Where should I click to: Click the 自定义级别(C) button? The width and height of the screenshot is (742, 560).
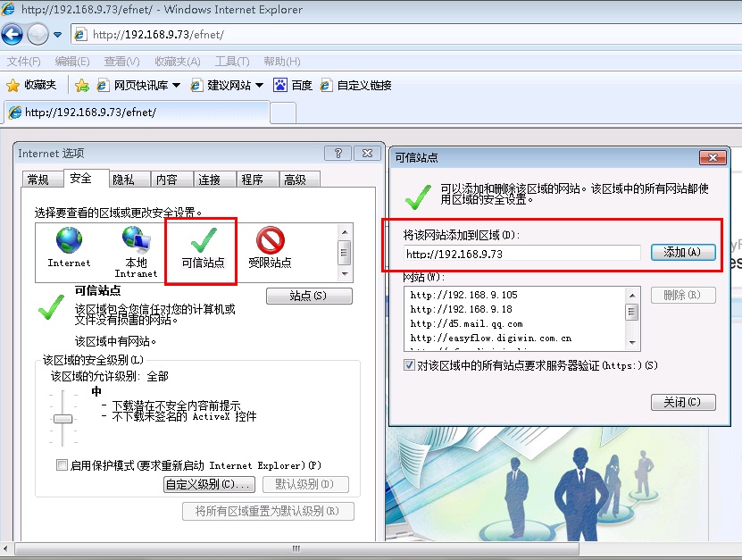pyautogui.click(x=209, y=484)
